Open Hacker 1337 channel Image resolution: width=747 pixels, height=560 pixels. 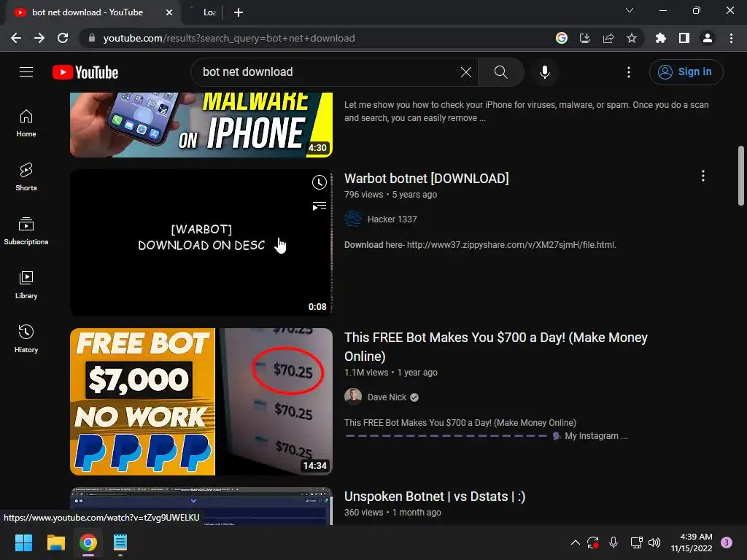point(392,219)
